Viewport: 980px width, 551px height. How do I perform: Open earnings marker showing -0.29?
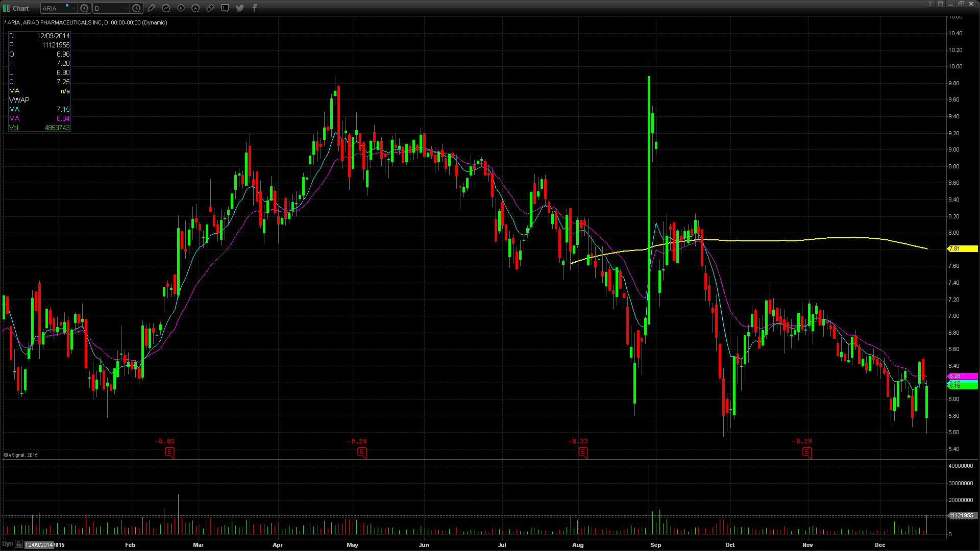(x=807, y=452)
